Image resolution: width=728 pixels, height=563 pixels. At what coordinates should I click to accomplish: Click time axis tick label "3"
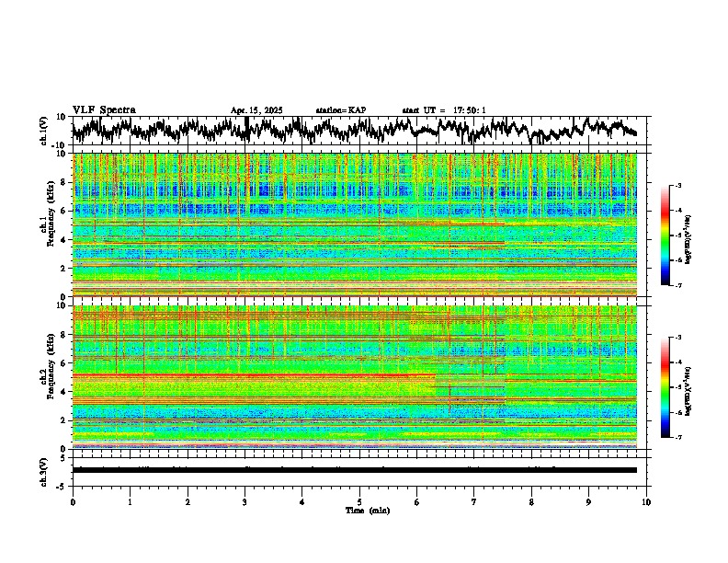(245, 502)
